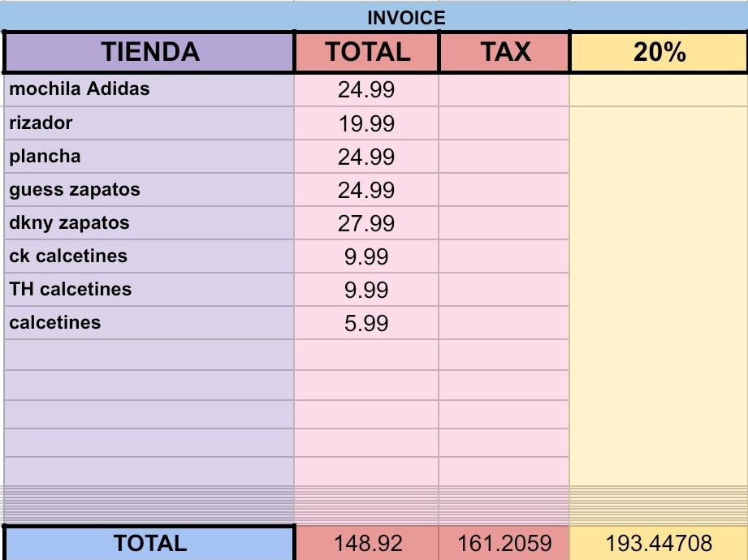The width and height of the screenshot is (748, 560).
Task: Select the 20% header cell
Action: [659, 53]
